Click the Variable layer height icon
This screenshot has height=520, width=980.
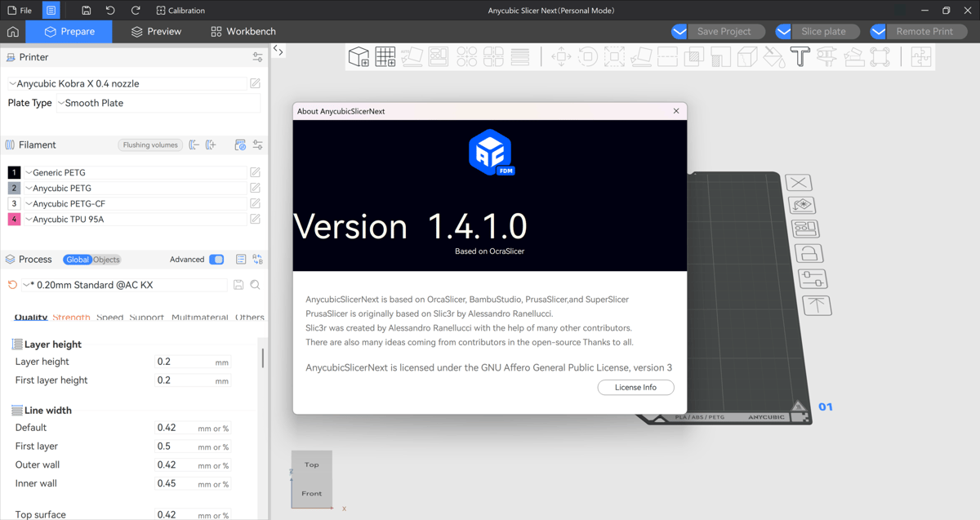coord(520,56)
